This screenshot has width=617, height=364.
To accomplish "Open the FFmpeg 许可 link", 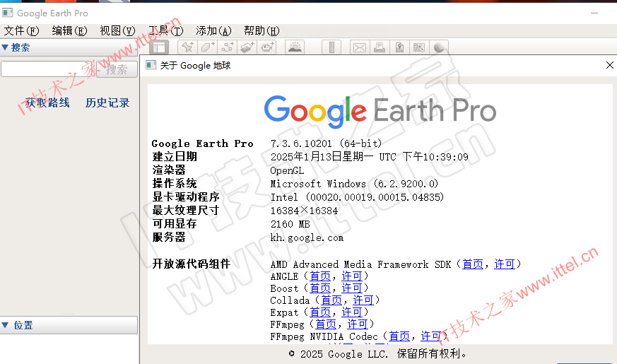I will coord(358,324).
